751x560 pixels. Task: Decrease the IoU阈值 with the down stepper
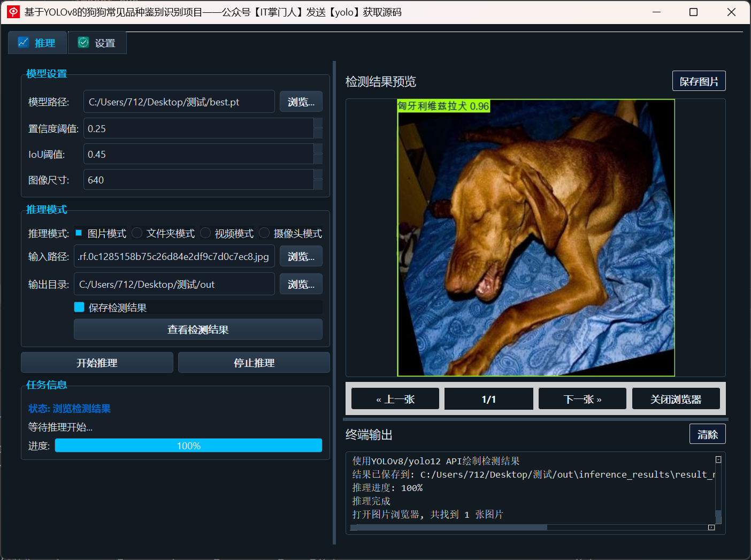pyautogui.click(x=318, y=159)
